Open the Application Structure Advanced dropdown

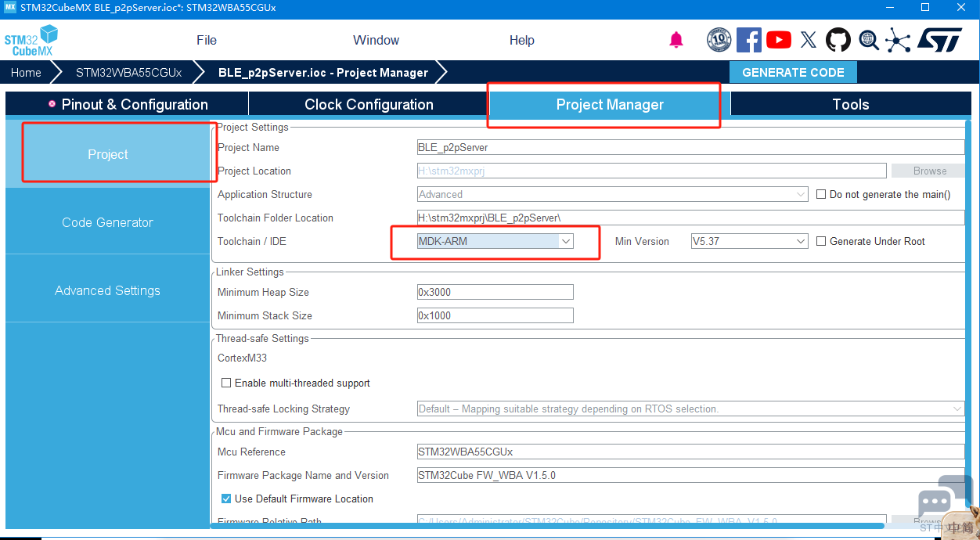[x=612, y=194]
